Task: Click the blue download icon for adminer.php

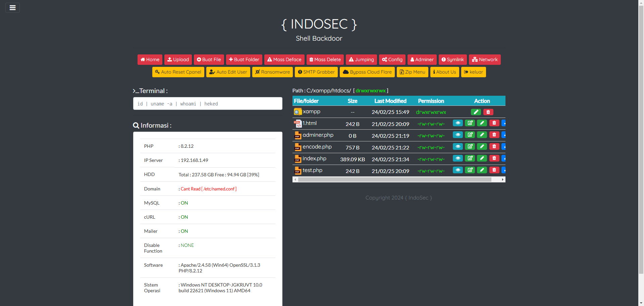Action: point(504,135)
